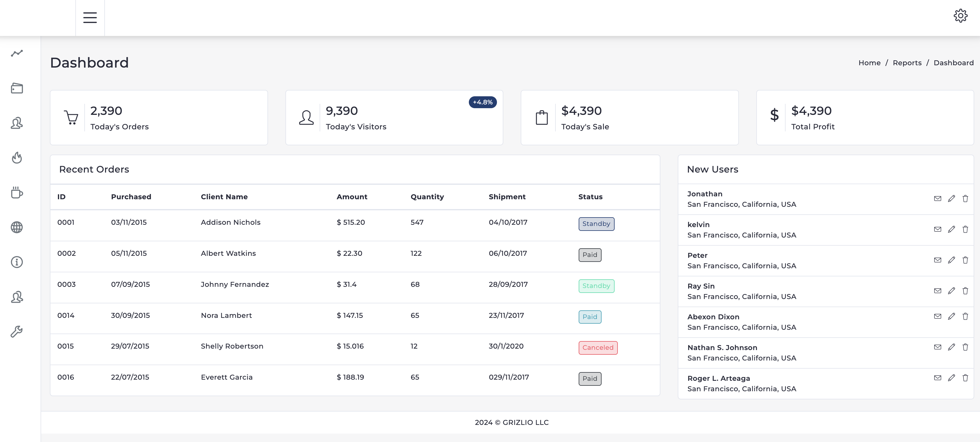Click the Status column header
980x442 pixels.
point(590,197)
